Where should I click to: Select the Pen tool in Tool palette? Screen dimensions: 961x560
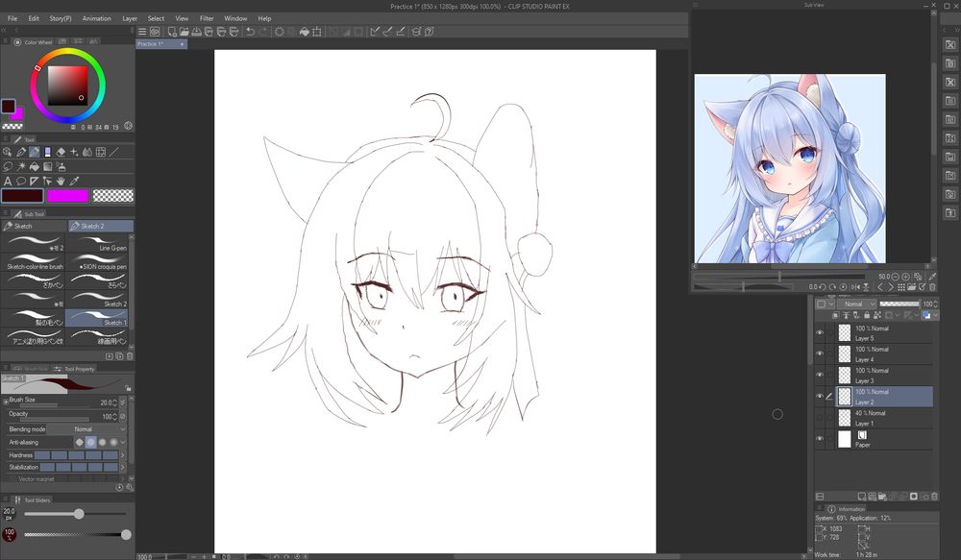click(x=21, y=152)
